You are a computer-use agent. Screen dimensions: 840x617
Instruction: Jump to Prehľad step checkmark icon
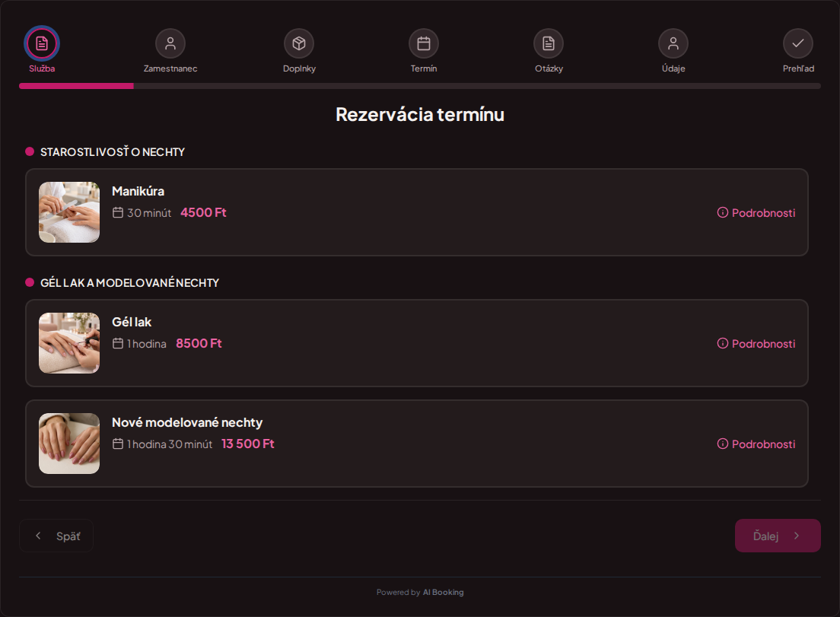click(x=798, y=43)
